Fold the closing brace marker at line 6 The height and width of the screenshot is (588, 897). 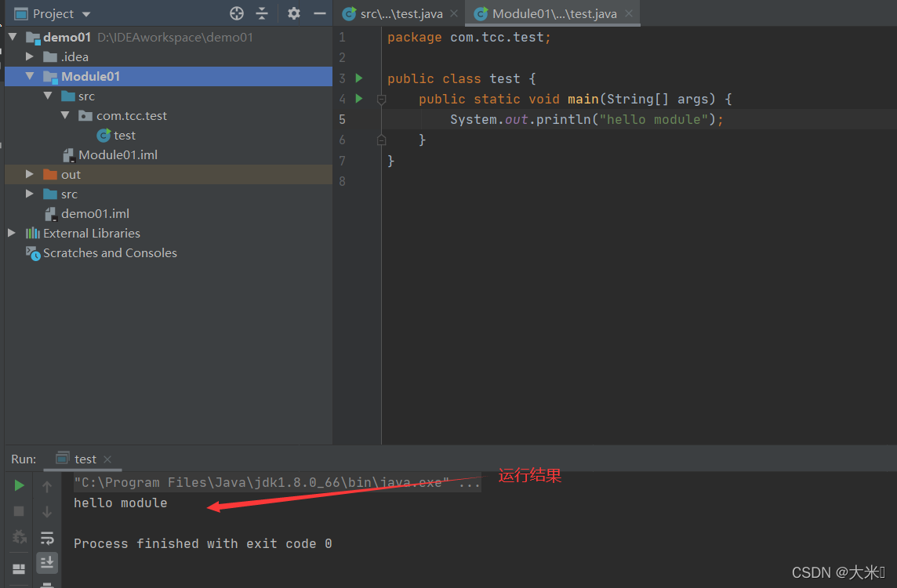coord(382,140)
